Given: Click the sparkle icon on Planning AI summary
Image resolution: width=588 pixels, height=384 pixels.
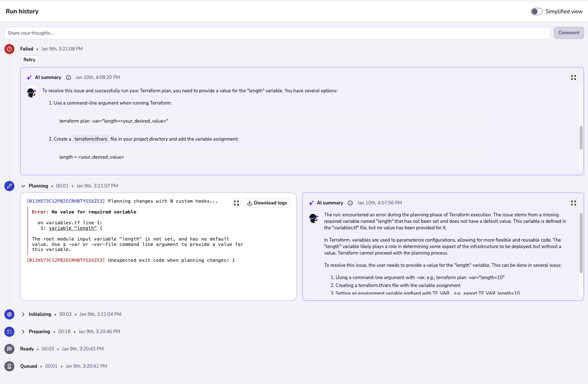Looking at the screenshot, I should pos(311,203).
